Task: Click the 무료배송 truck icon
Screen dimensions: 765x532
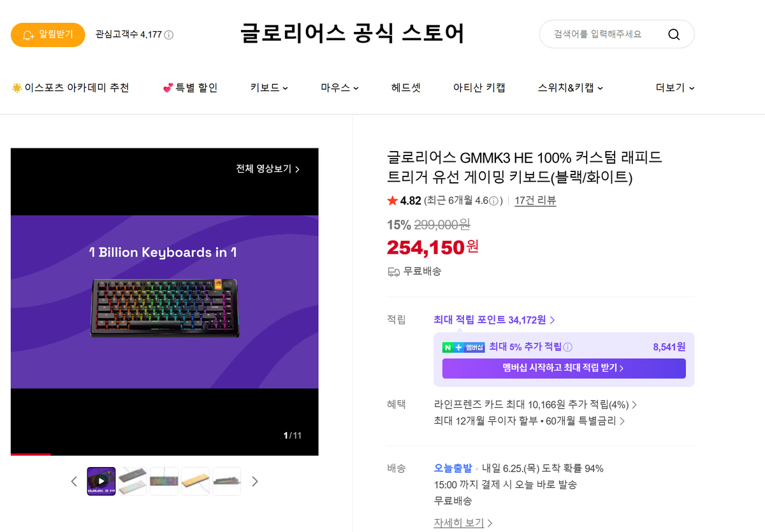Action: [x=393, y=271]
